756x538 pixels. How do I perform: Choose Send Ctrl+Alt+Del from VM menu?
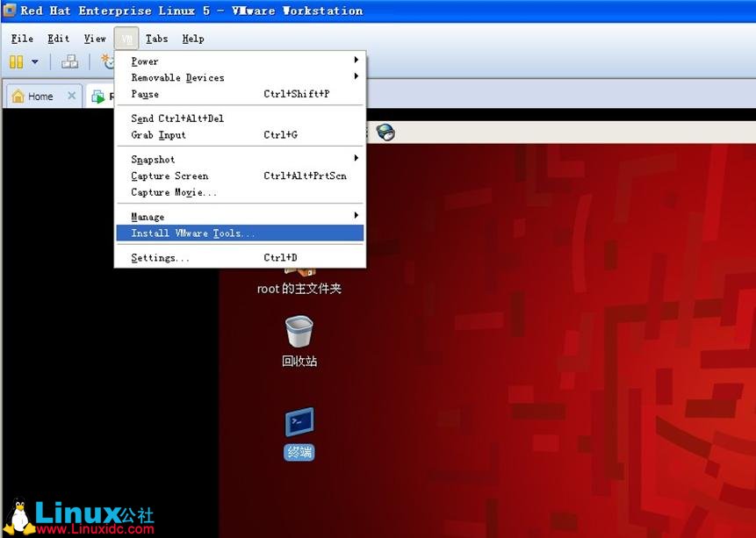177,118
